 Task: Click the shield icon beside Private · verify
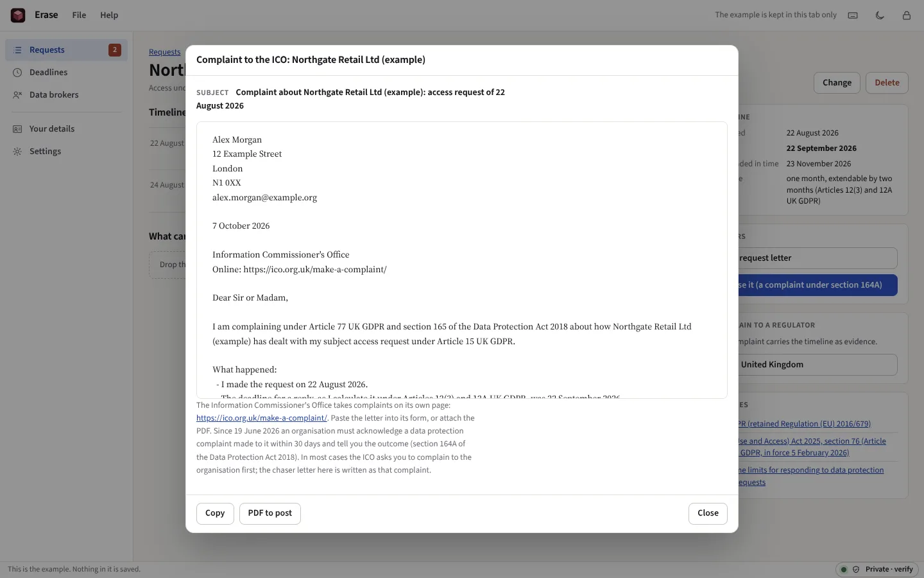(x=856, y=570)
